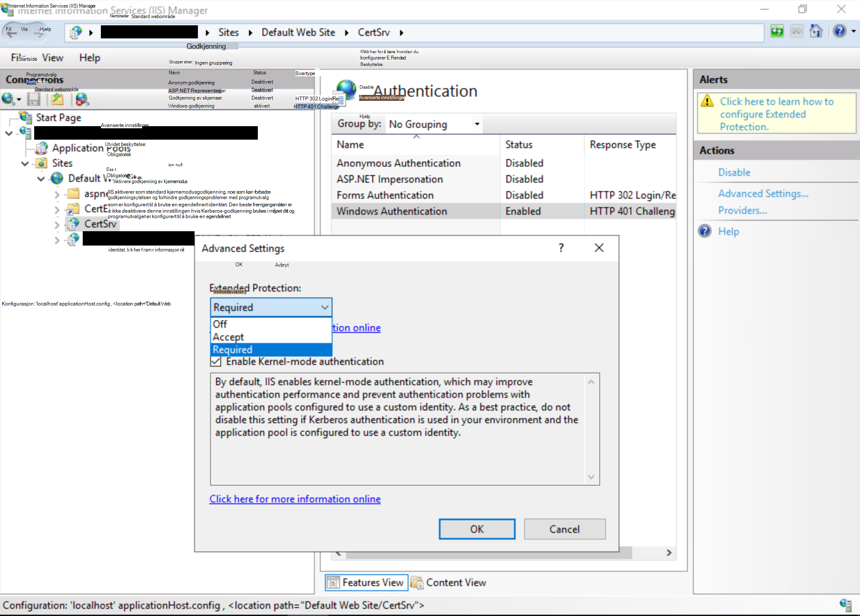
Task: Click the stop loading icon
Action: coord(796,31)
